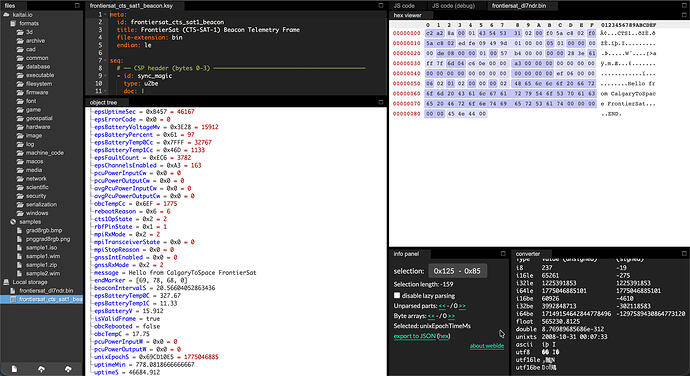
Task: Switch to the JS code (debug) tab
Action: tap(453, 6)
